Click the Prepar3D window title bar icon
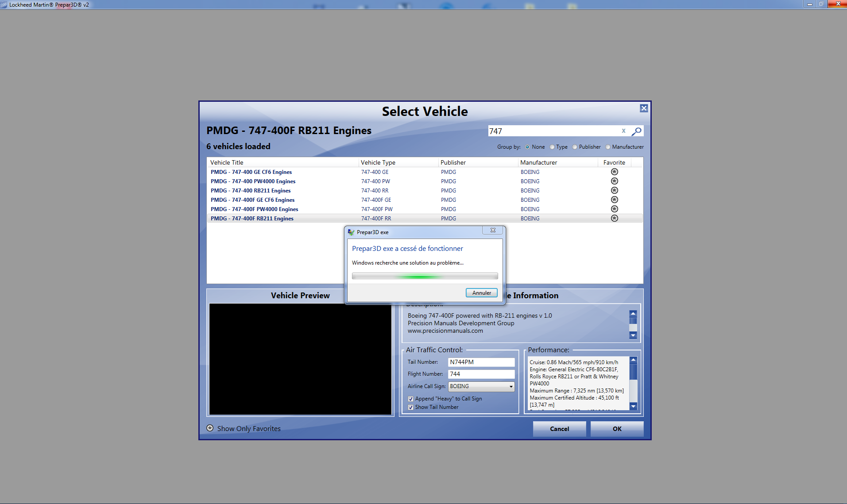Viewport: 847px width, 504px height. pyautogui.click(x=4, y=4)
